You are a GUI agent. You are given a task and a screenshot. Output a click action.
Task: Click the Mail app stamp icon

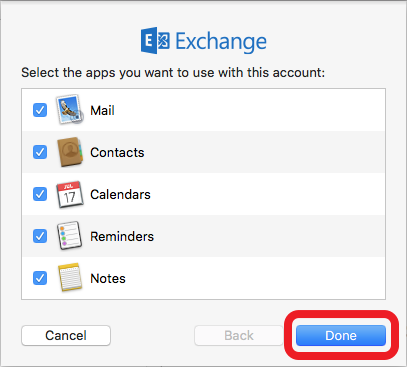(x=70, y=109)
